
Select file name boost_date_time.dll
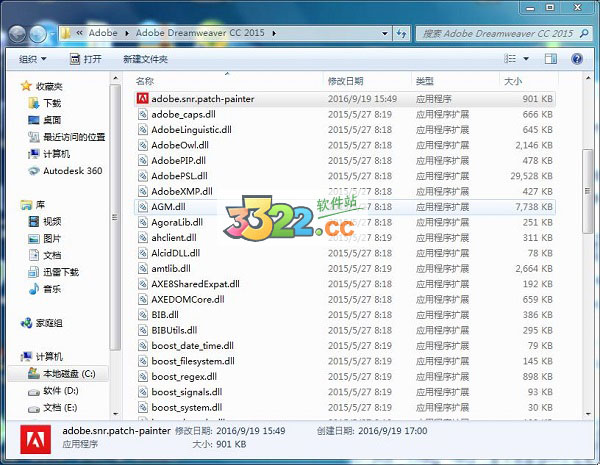point(192,346)
